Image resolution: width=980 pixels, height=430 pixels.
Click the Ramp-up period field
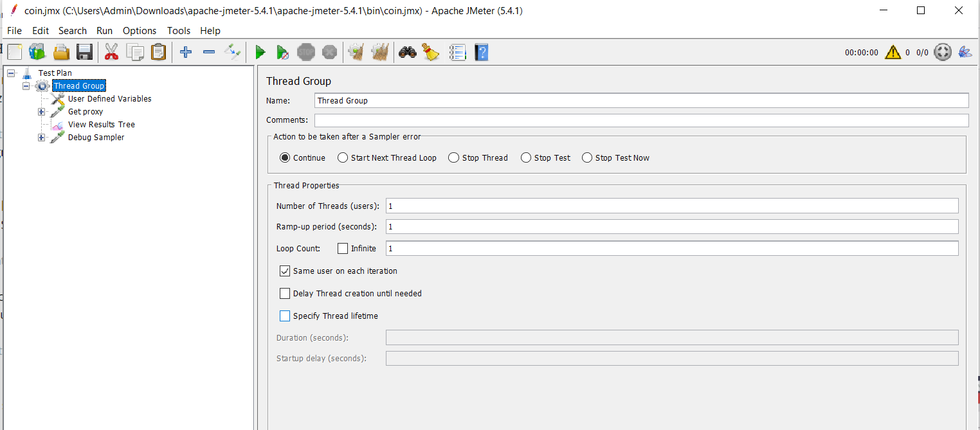(x=672, y=226)
